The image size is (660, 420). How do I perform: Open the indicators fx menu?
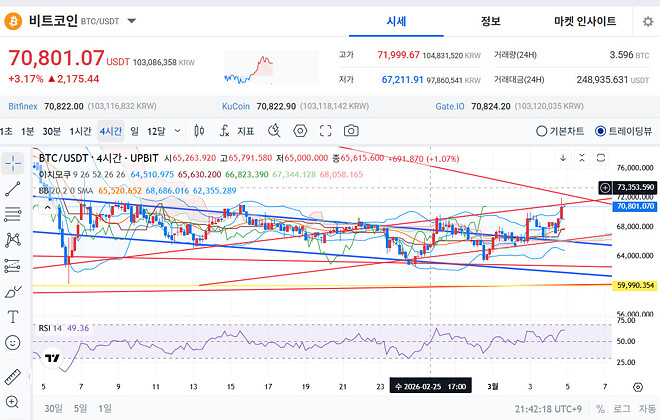(224, 131)
